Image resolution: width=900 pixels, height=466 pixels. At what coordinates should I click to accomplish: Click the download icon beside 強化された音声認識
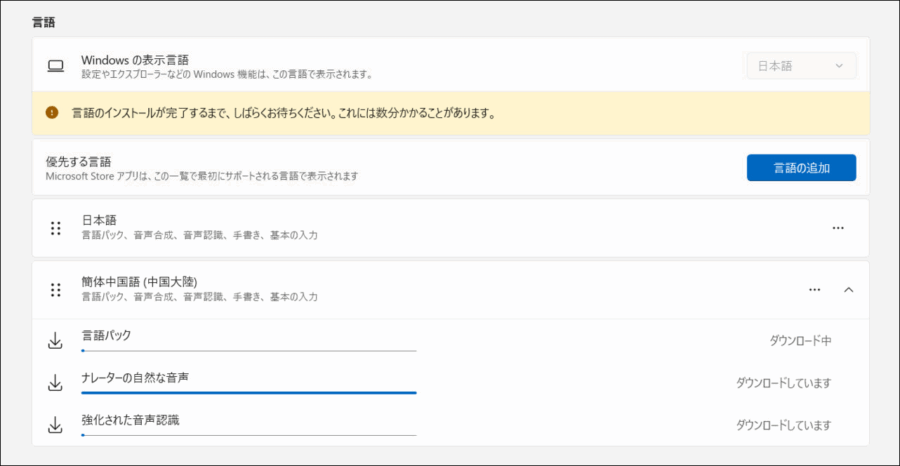(55, 425)
